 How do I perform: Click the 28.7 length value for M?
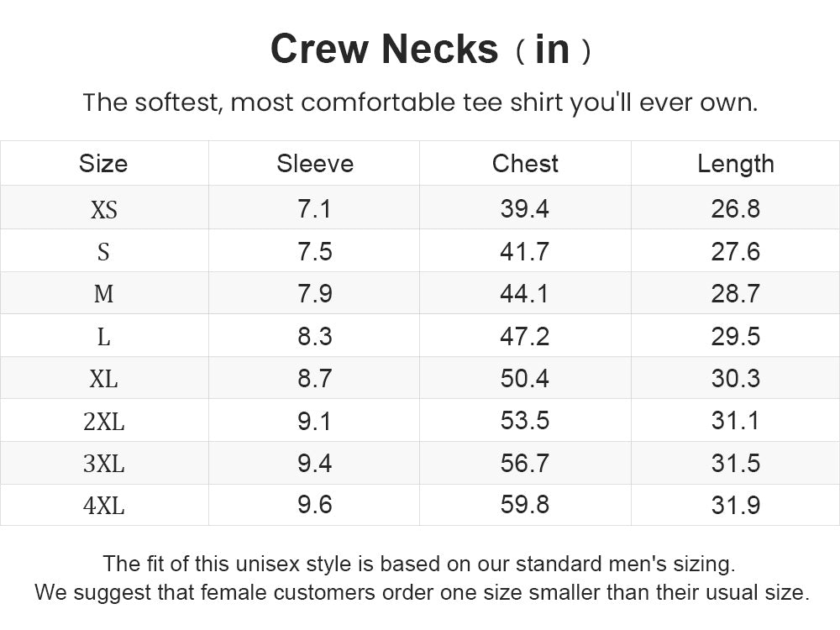(x=736, y=293)
